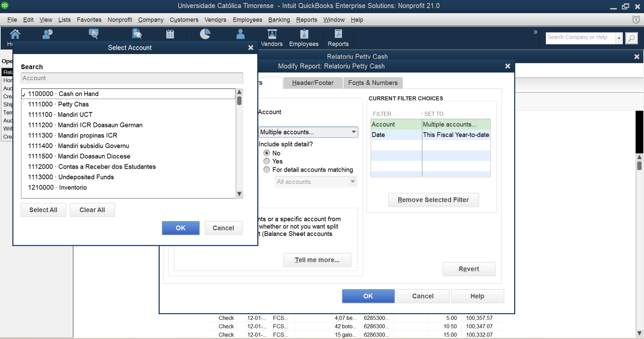The width and height of the screenshot is (644, 339).
Task: Expand the toolbar overflow chevron
Action: tap(535, 32)
